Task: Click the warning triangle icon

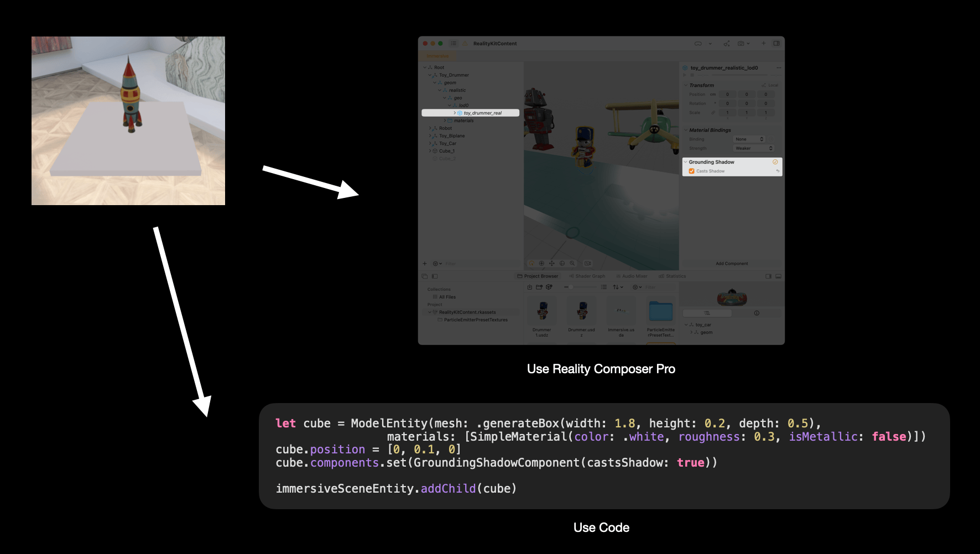Action: (465, 43)
